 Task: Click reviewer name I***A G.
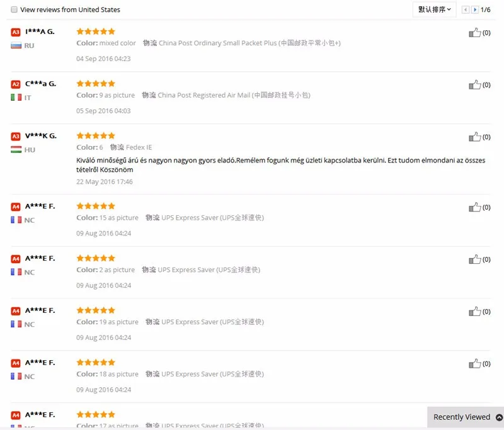pyautogui.click(x=40, y=31)
